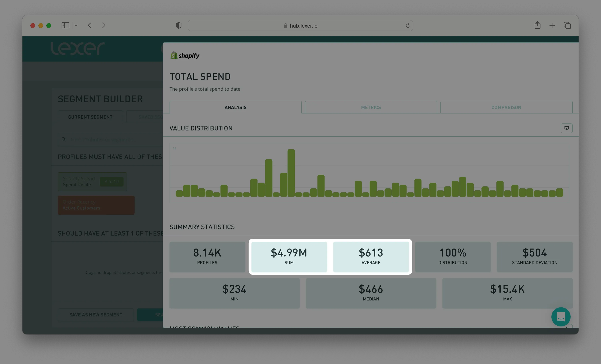The image size is (601, 364).
Task: Go back with the browser back arrow
Action: pos(90,25)
